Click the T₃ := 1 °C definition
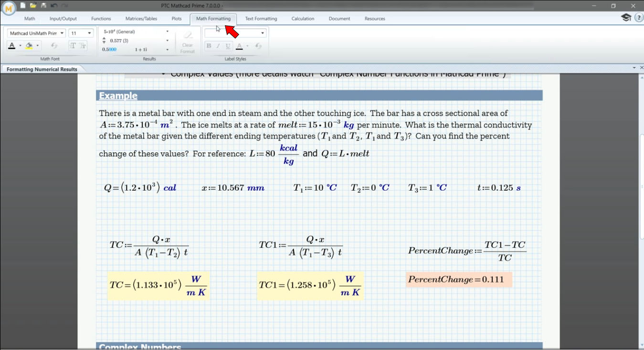The image size is (644, 350). (x=427, y=188)
